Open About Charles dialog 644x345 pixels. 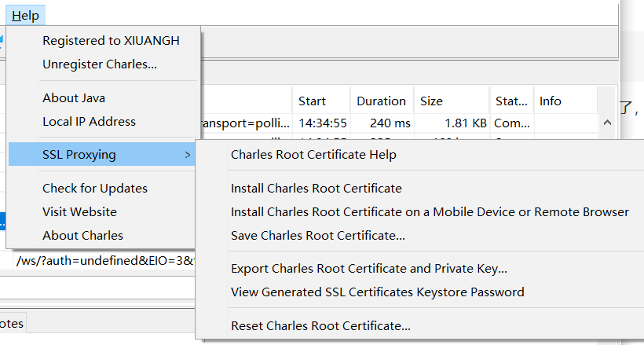(82, 236)
